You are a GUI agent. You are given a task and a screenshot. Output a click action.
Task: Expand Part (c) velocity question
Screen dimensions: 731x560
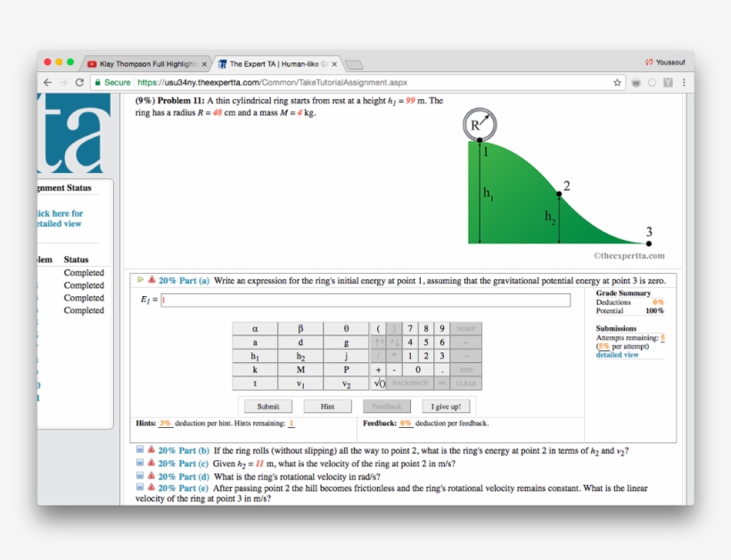pyautogui.click(x=140, y=464)
